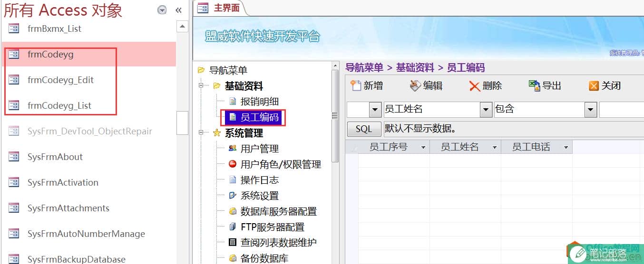Click the navigation pane scrollbar up arrow
Screen dimensions: 644x264
click(x=182, y=26)
